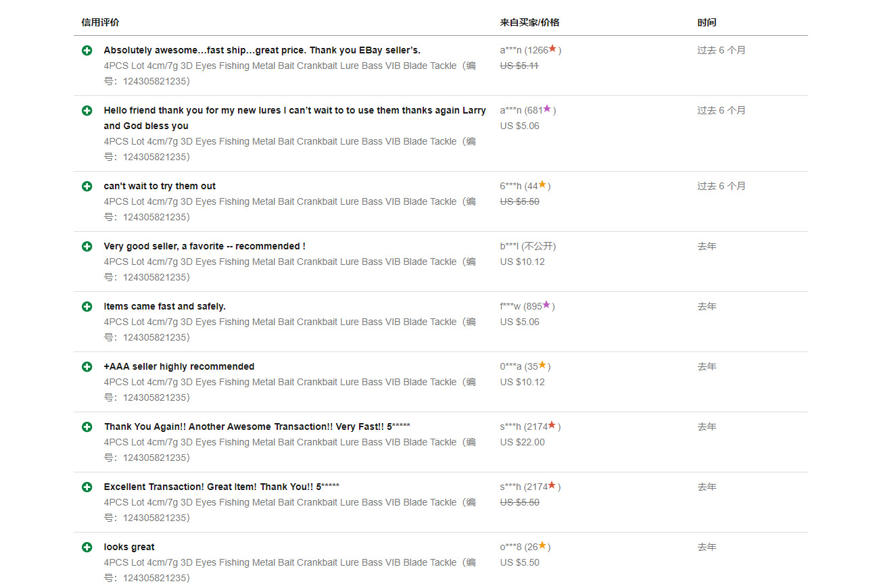Click the struck-through price US $5.11

pyautogui.click(x=519, y=66)
